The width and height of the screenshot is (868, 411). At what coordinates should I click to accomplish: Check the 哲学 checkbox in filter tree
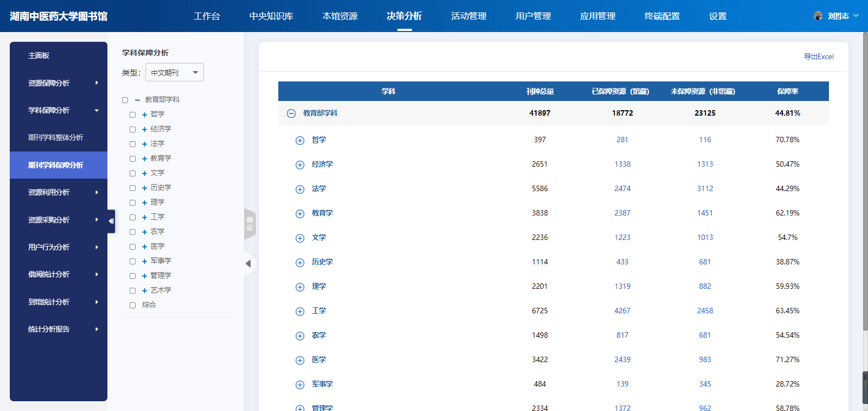[x=132, y=115]
